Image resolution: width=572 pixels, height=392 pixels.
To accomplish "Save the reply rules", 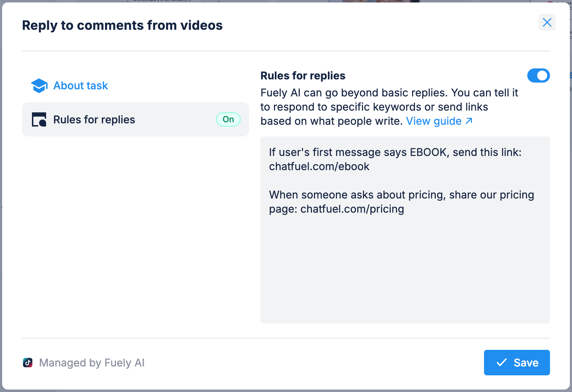I will coord(517,362).
